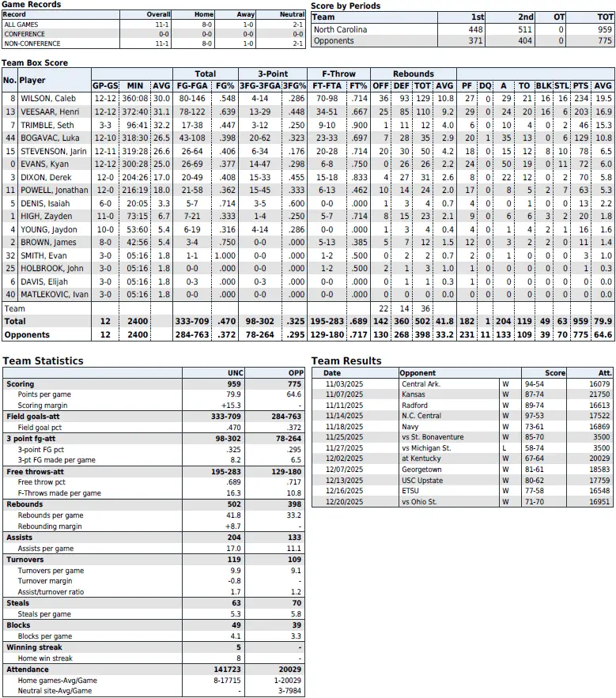The height and width of the screenshot is (698, 616).
Task: Click the 'Team Box Score' heading
Action: pyautogui.click(x=35, y=62)
